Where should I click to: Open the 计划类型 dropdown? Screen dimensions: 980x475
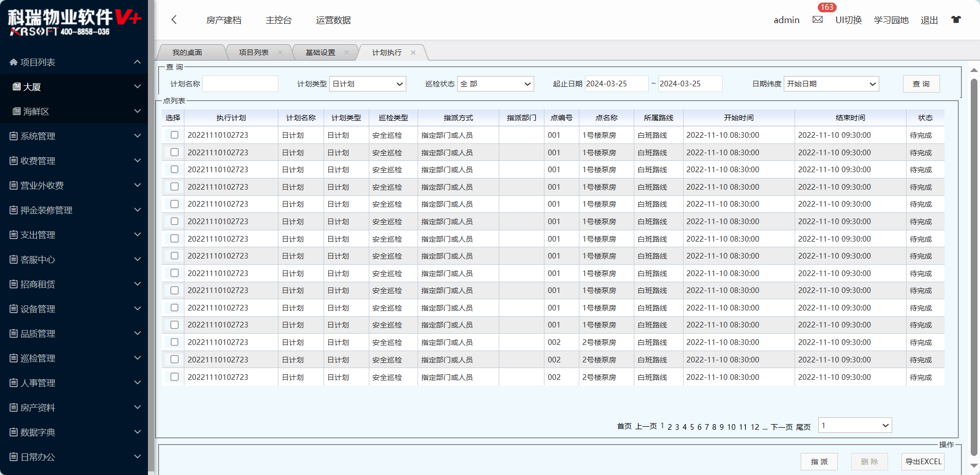coord(367,84)
